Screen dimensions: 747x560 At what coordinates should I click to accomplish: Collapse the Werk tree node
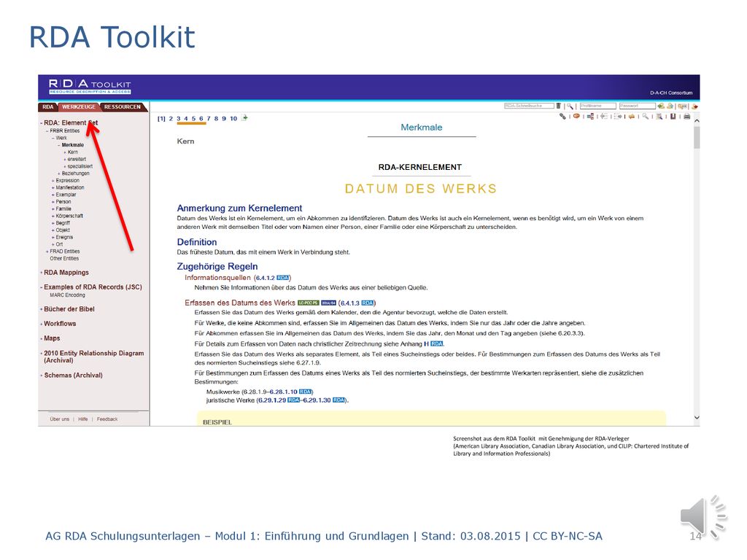53,138
